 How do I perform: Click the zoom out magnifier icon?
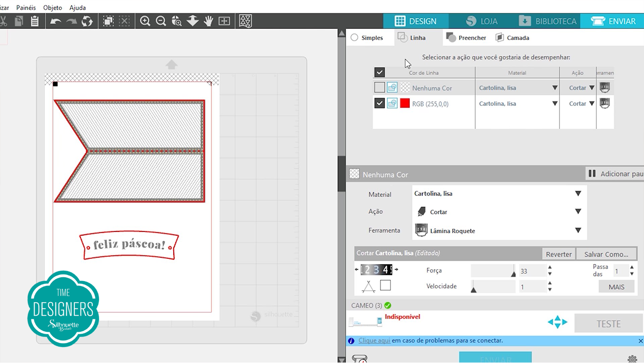click(x=161, y=21)
